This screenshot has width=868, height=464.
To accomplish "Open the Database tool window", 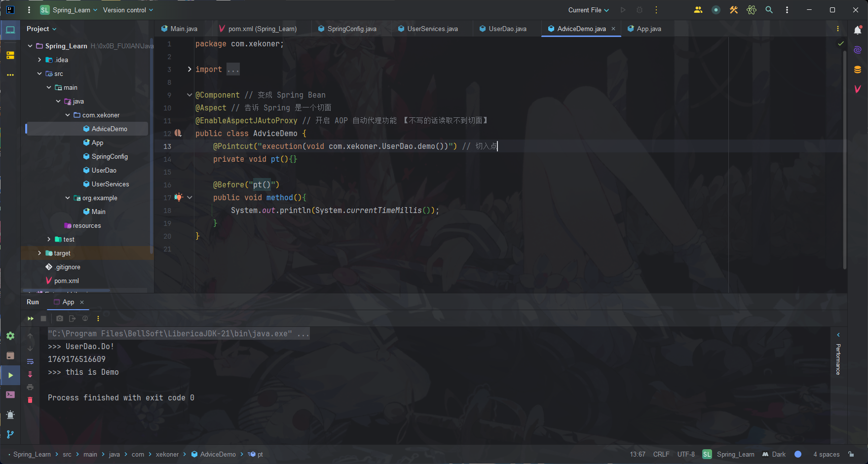I will [x=858, y=69].
